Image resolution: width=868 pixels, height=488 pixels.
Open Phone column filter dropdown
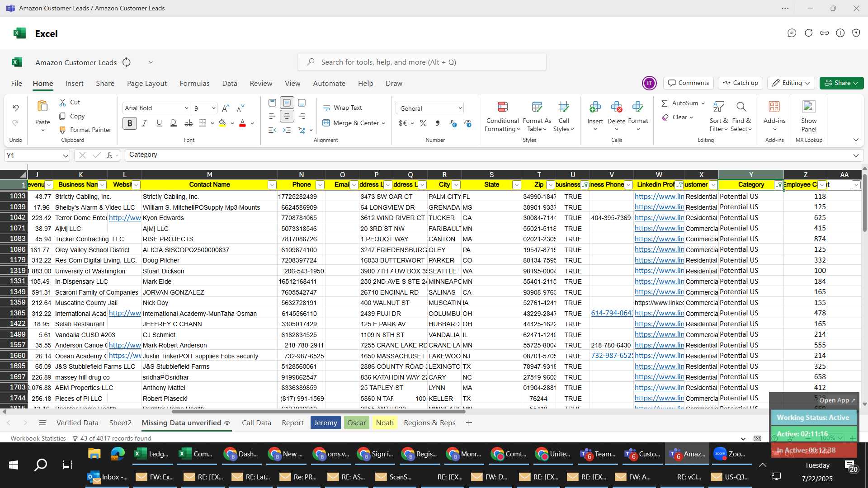point(320,185)
